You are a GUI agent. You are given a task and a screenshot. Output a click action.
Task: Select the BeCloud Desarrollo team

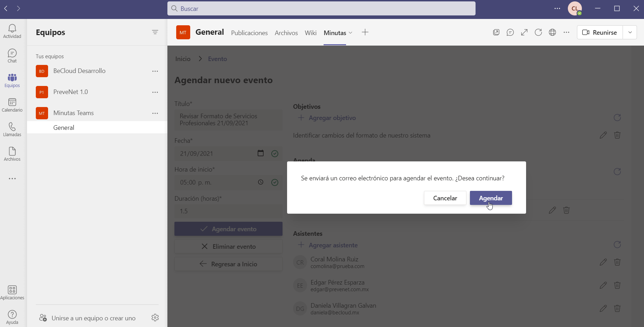pyautogui.click(x=97, y=71)
